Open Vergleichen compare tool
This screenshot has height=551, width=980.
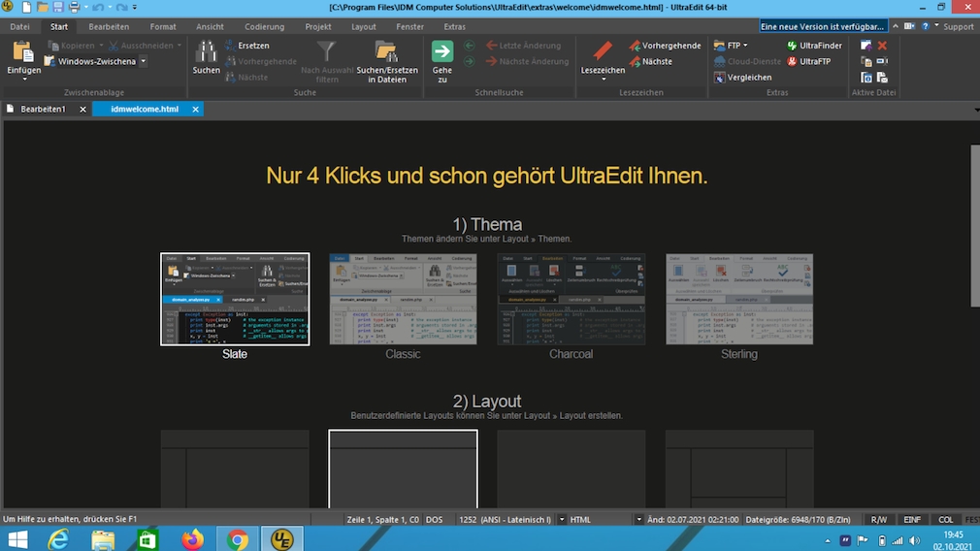pyautogui.click(x=742, y=78)
